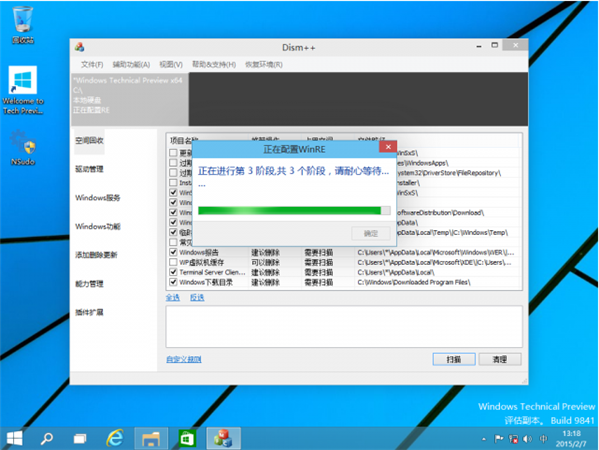Launch the NSudo desktop icon
The height and width of the screenshot is (450, 599).
tap(23, 148)
